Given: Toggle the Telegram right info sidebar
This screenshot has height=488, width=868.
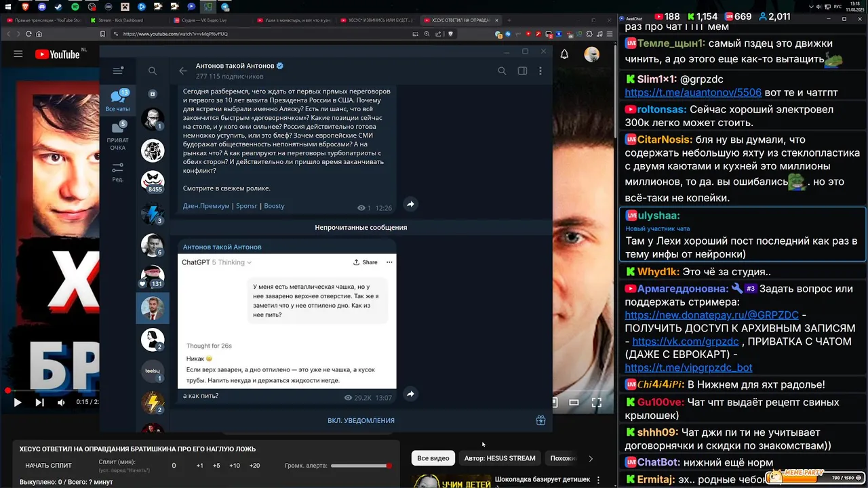Looking at the screenshot, I should coord(522,70).
